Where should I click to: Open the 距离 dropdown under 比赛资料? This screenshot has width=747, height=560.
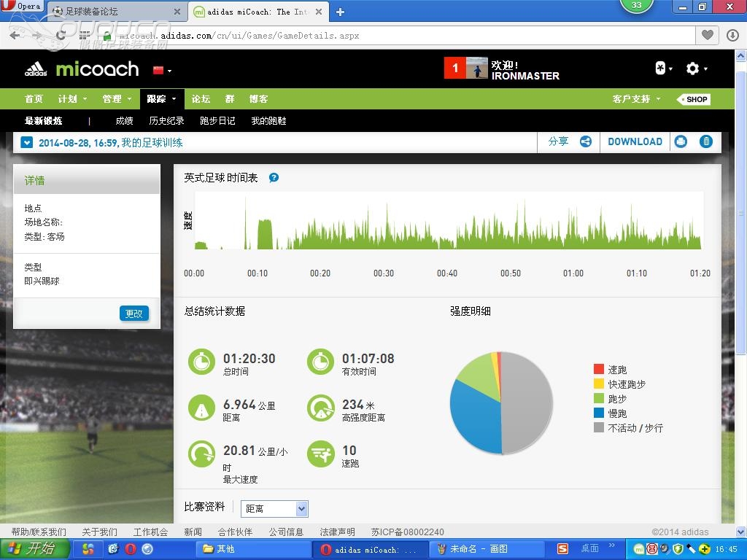[274, 508]
